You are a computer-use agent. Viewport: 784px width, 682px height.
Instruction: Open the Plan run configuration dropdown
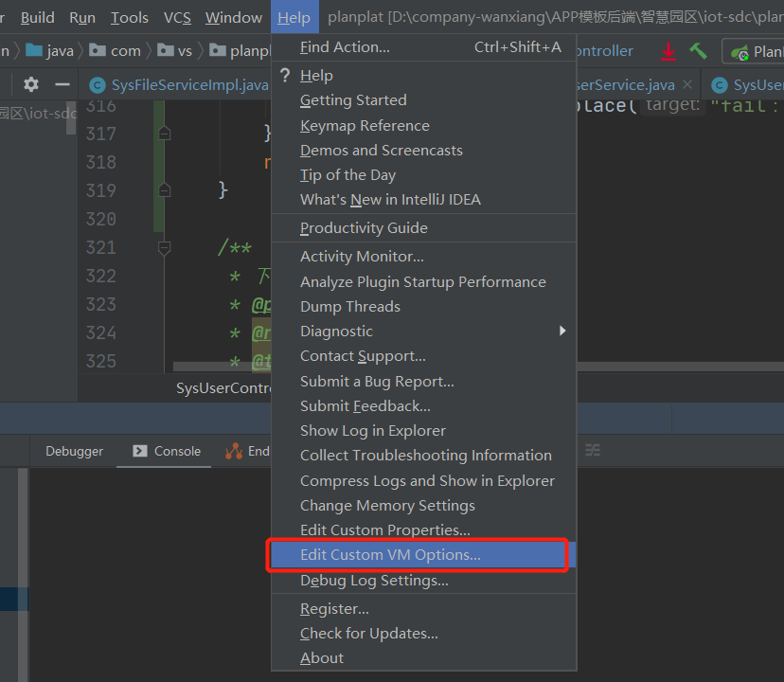(x=754, y=51)
